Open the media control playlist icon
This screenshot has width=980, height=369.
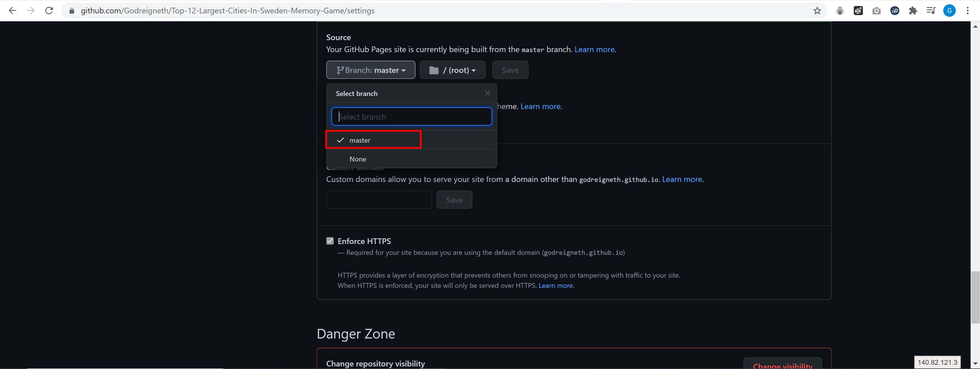(x=931, y=11)
